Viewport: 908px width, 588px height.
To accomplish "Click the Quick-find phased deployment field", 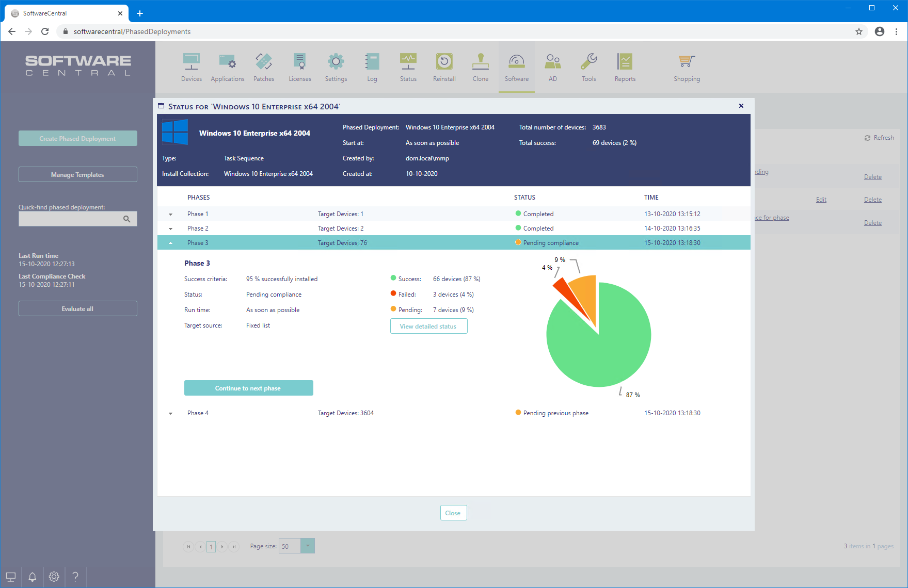I will [x=70, y=219].
